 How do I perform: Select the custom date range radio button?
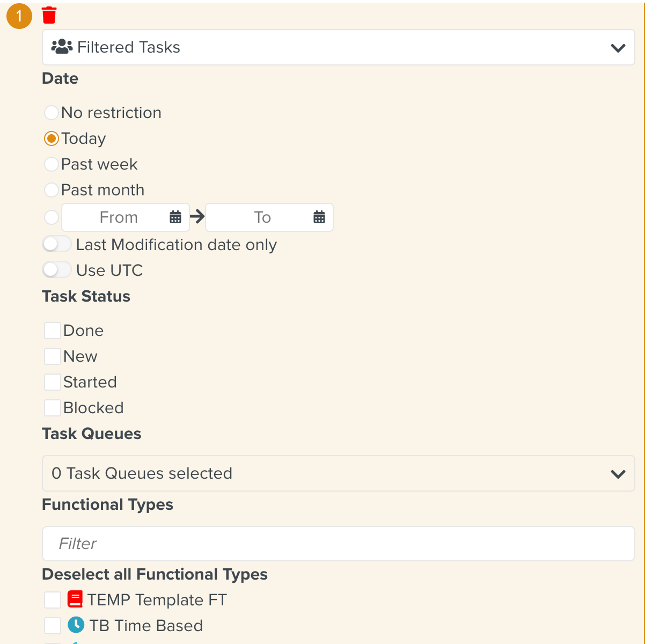[51, 217]
